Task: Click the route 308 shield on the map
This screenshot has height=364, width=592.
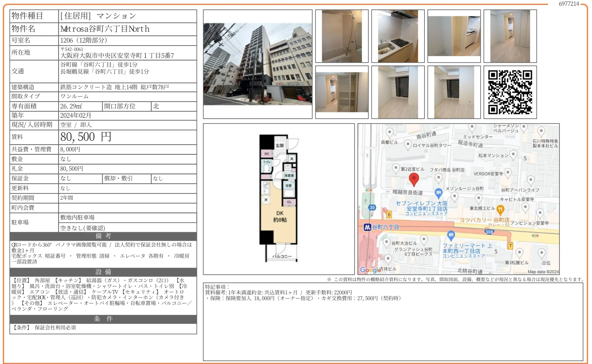Action: [x=490, y=232]
